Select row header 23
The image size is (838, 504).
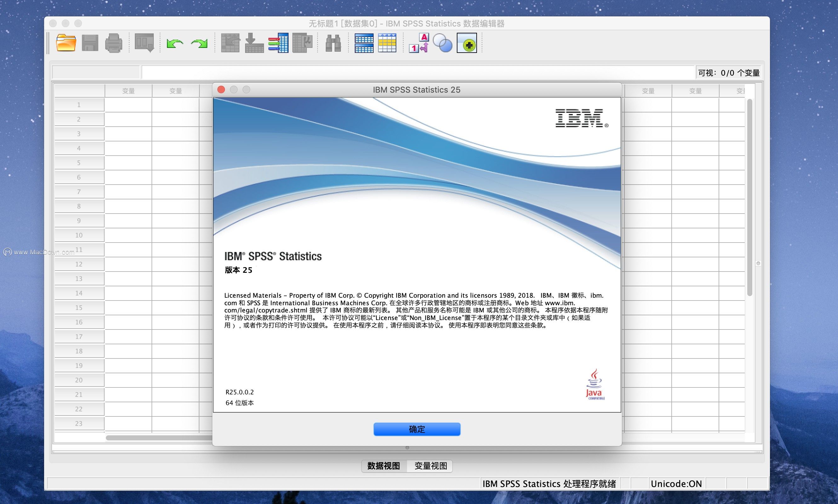[x=79, y=424]
